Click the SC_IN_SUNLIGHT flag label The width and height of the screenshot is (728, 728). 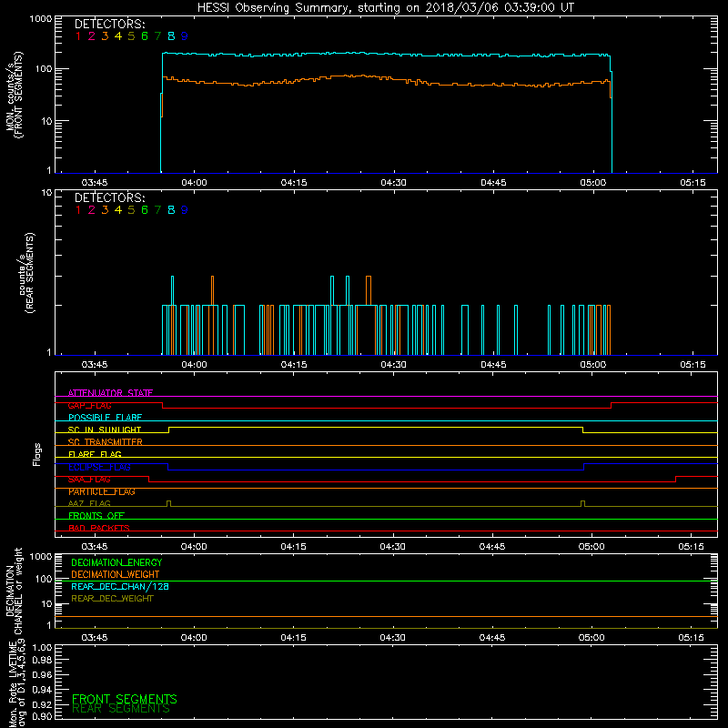105,430
